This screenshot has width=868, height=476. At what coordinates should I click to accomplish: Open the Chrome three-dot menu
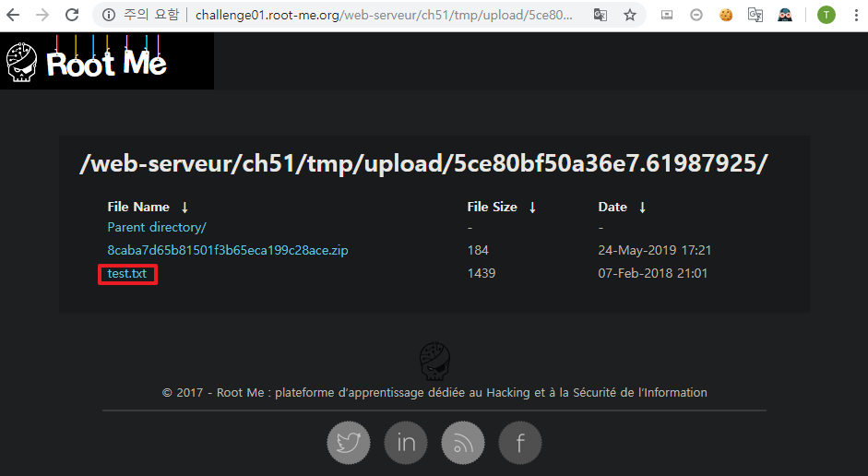[856, 15]
